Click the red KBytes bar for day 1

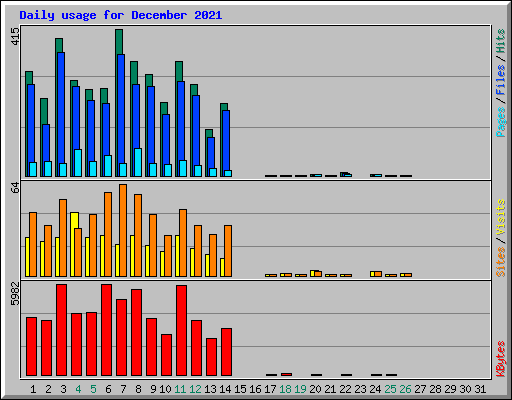(31, 347)
